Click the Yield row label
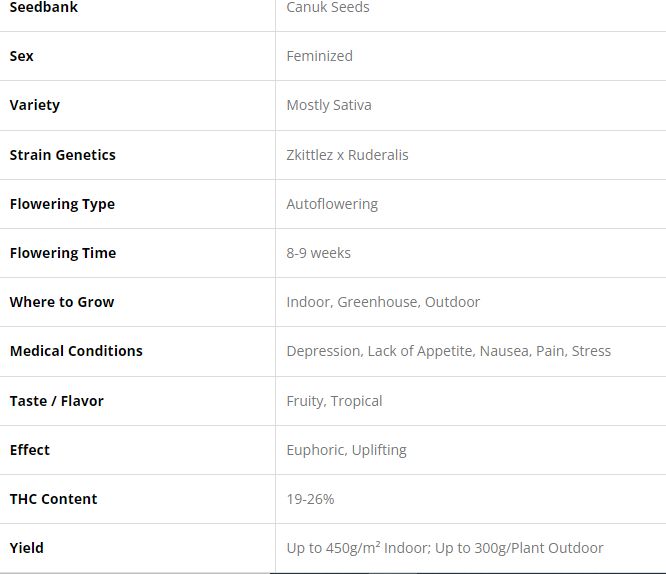666x574 pixels. tap(27, 548)
